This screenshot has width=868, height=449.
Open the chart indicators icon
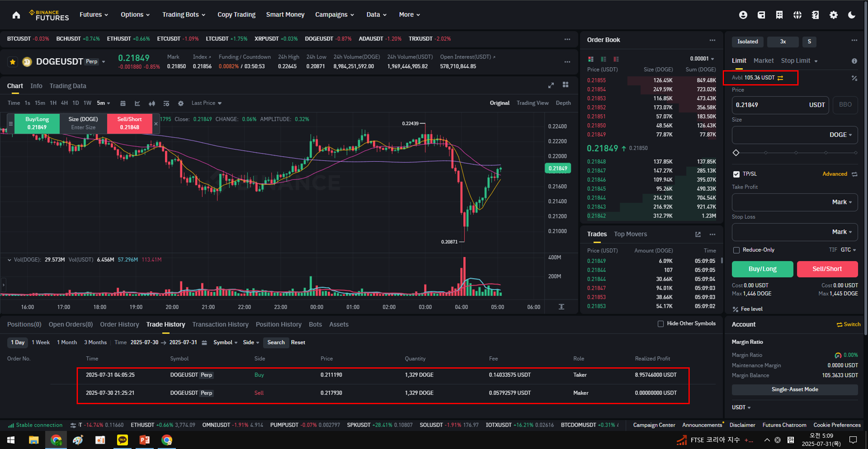pos(137,103)
